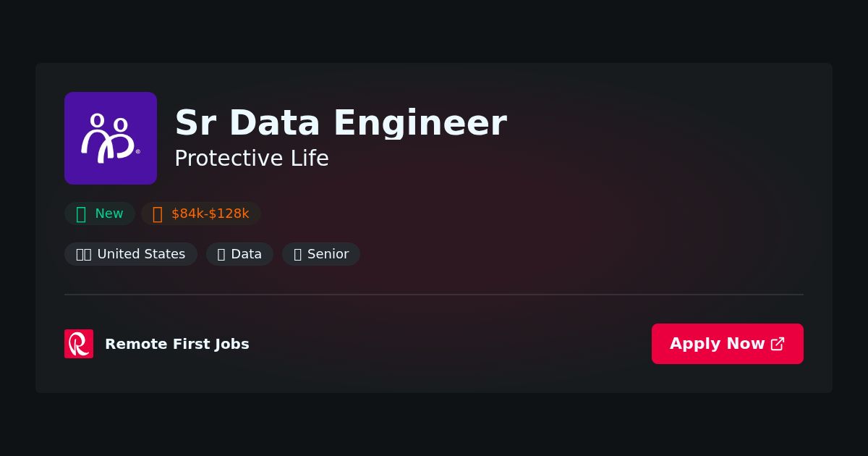Click the Protective Life company logo
Image resolution: width=868 pixels, height=456 pixels.
111,138
